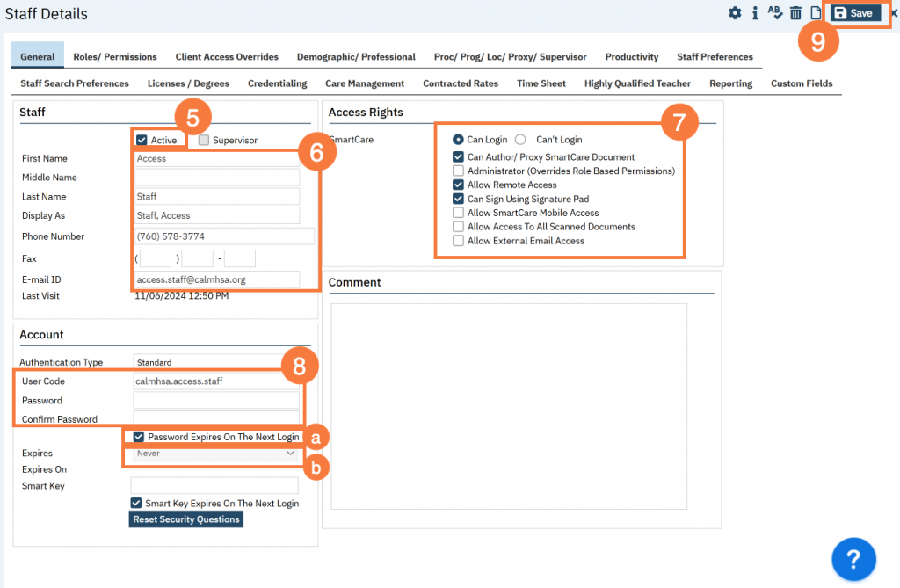Image resolution: width=900 pixels, height=588 pixels.
Task: Open the Custom Fields tab
Action: point(802,83)
